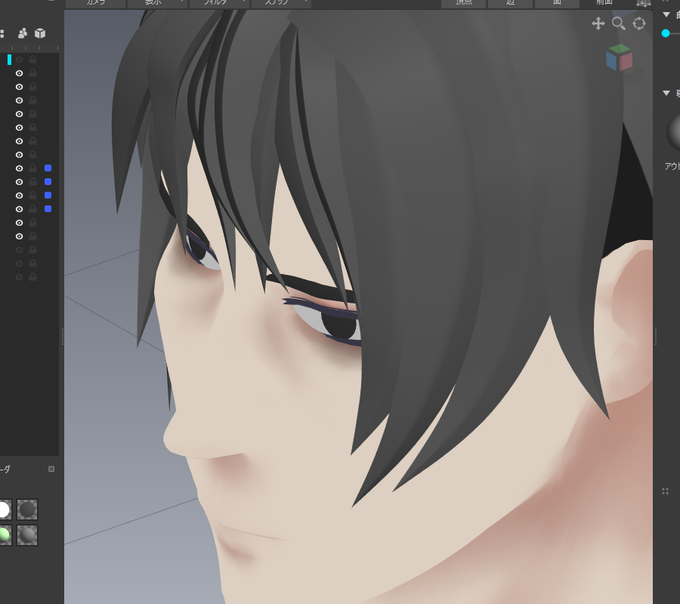Open the カメラ (Camera) viewport menu
This screenshot has width=680, height=604.
pos(96,3)
